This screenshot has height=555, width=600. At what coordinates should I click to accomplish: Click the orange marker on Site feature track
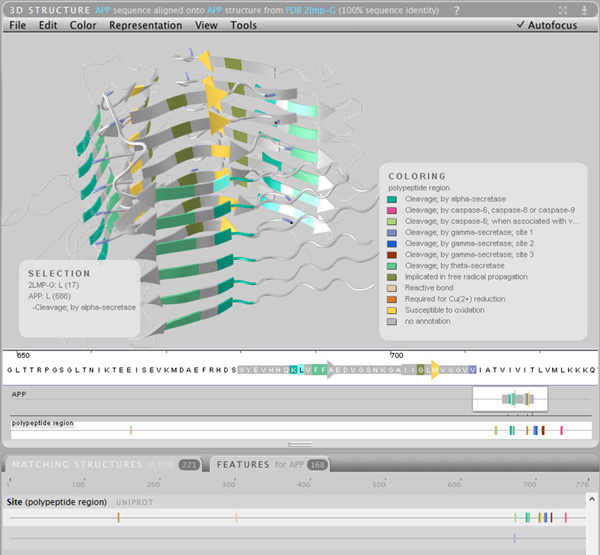point(118,517)
